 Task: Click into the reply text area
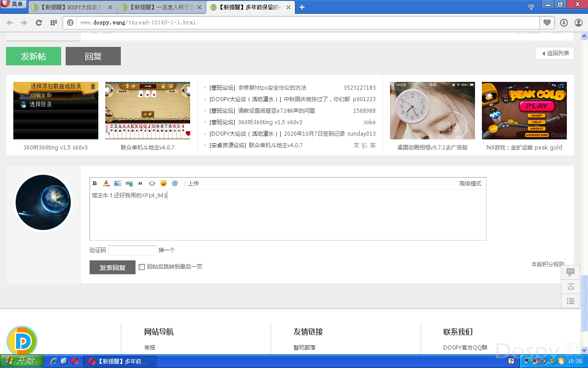pyautogui.click(x=288, y=215)
